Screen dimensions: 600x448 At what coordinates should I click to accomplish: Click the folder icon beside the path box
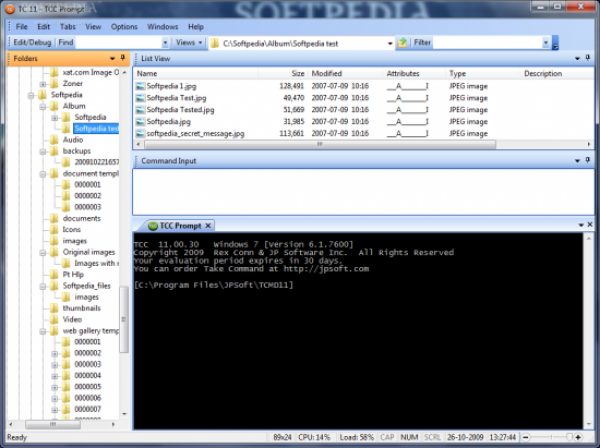coord(214,43)
